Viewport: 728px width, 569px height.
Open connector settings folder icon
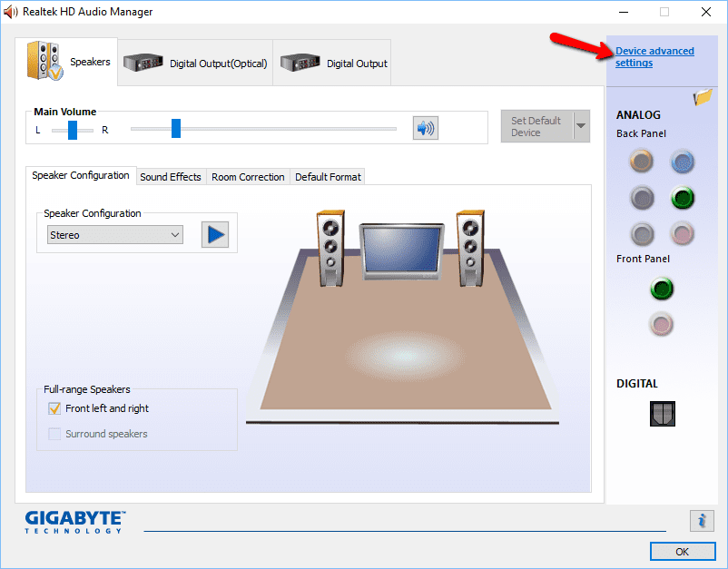click(703, 96)
